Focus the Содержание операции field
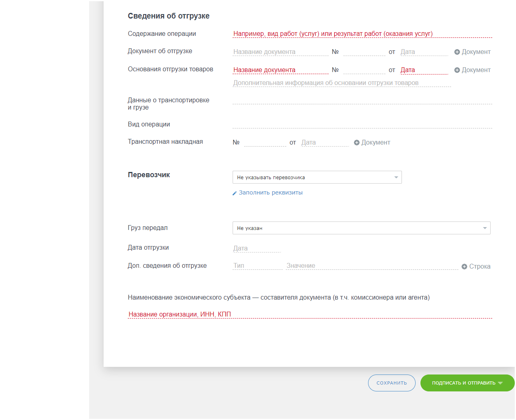Screen dimensions: 516x420 [x=362, y=34]
